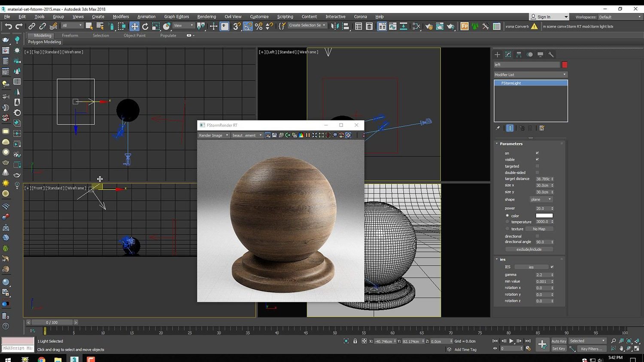644x362 pixels.
Task: Open the Render Image dropdown in FStormRender window
Action: coord(213,135)
